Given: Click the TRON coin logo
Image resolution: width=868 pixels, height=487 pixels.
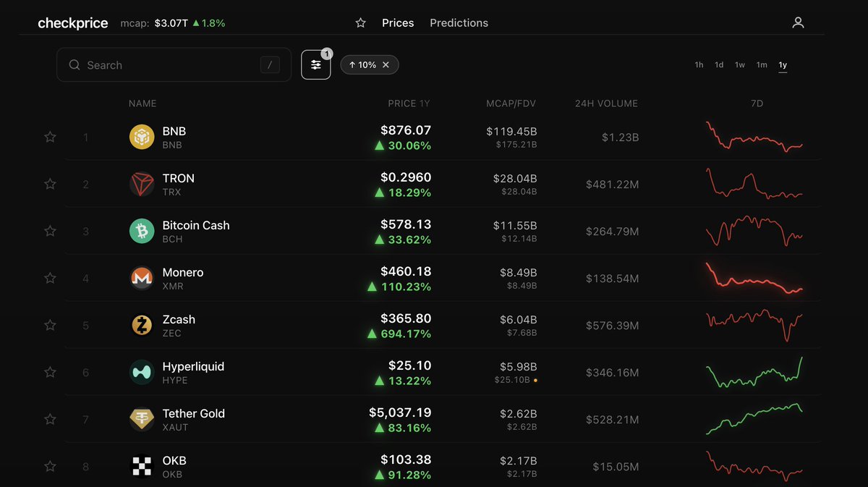Looking at the screenshot, I should point(141,184).
